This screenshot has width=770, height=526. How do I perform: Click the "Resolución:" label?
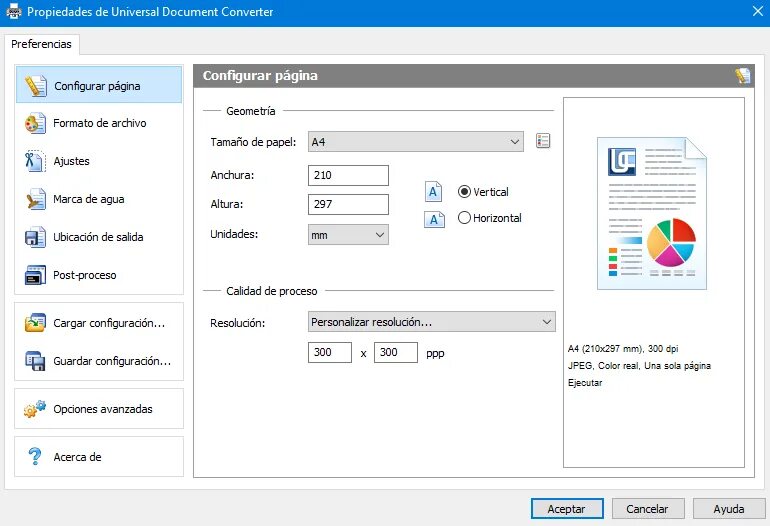(237, 323)
